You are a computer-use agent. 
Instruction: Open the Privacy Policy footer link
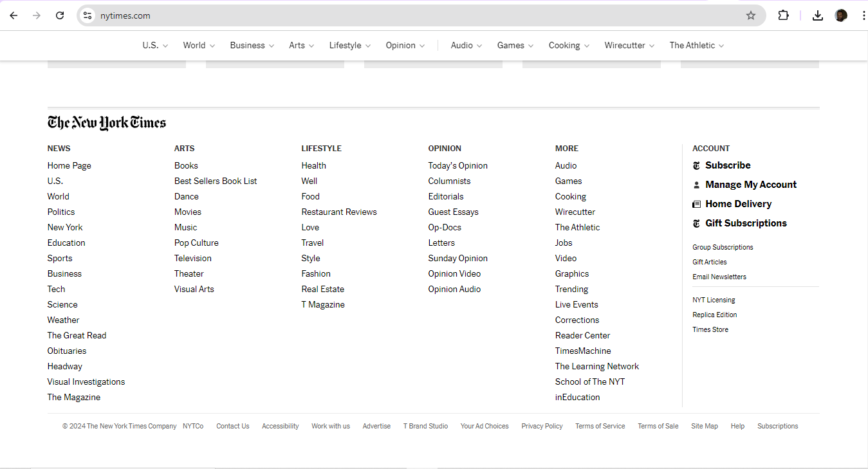[542, 426]
